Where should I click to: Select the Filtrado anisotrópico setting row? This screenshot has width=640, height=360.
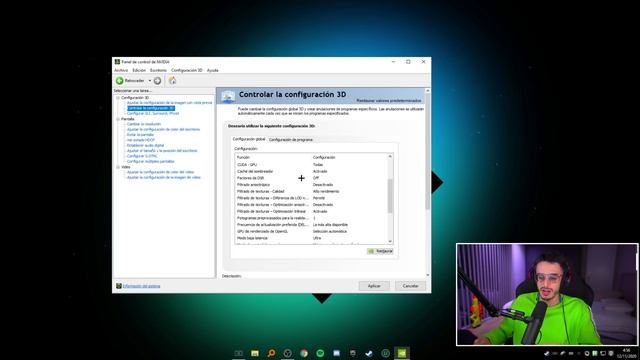click(x=311, y=185)
